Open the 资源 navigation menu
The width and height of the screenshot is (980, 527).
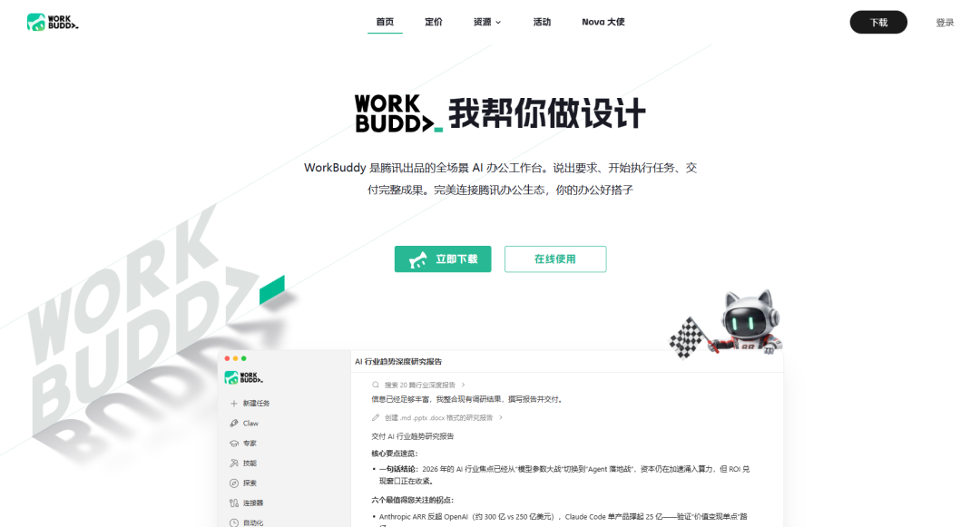pyautogui.click(x=487, y=22)
